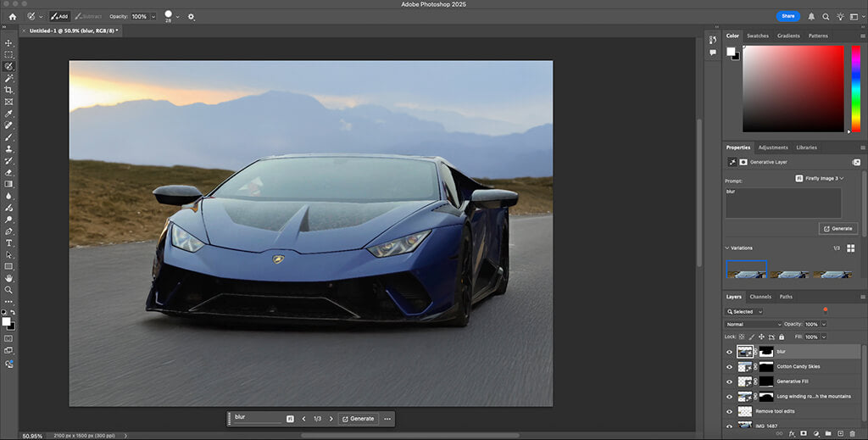Select the Eraser tool
This screenshot has height=440, width=868.
coord(8,173)
